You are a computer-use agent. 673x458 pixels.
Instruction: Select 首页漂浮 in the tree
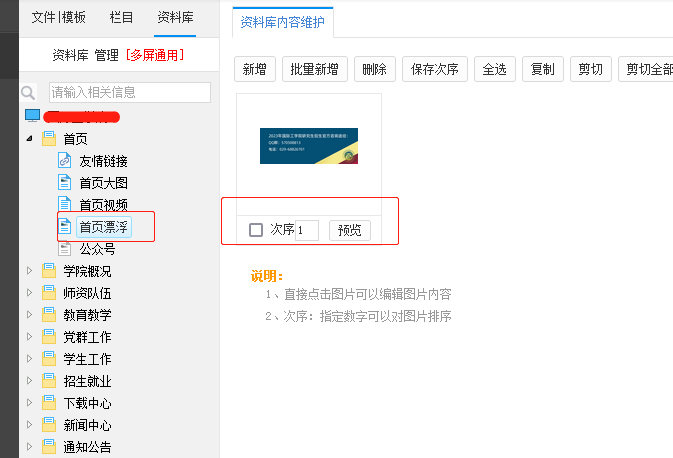pyautogui.click(x=103, y=227)
